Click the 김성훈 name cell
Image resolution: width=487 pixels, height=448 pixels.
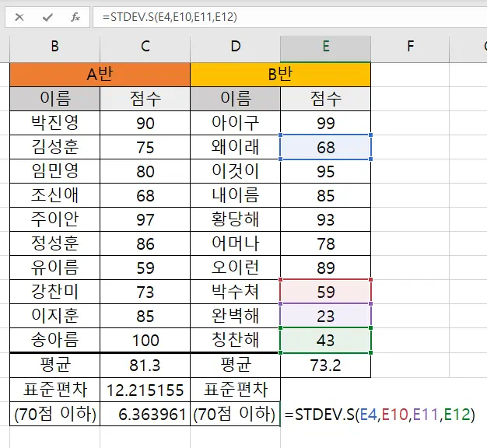coord(55,147)
